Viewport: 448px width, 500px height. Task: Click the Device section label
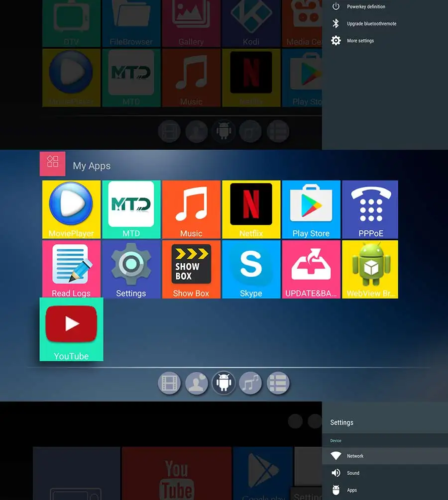point(336,441)
